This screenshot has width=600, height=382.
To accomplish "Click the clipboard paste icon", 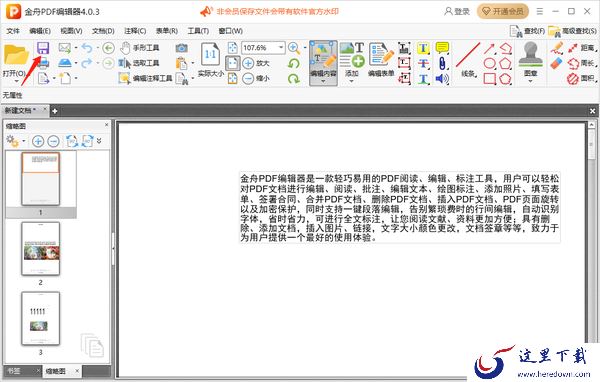I will [181, 63].
